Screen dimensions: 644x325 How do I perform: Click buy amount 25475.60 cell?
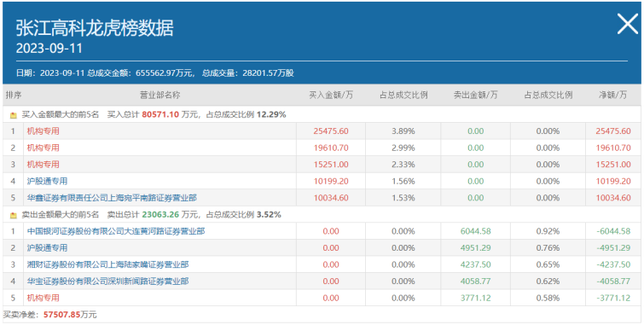coord(331,131)
